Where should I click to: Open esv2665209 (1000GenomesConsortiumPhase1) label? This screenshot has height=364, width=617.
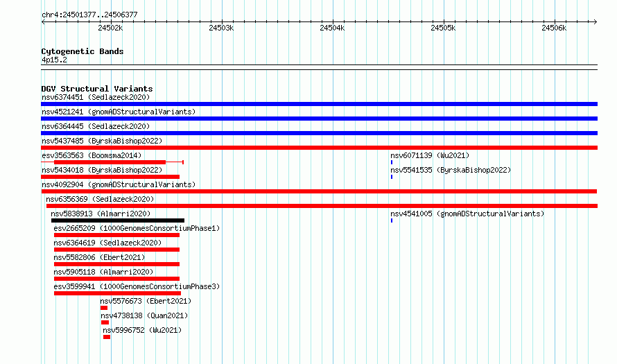coord(137,228)
